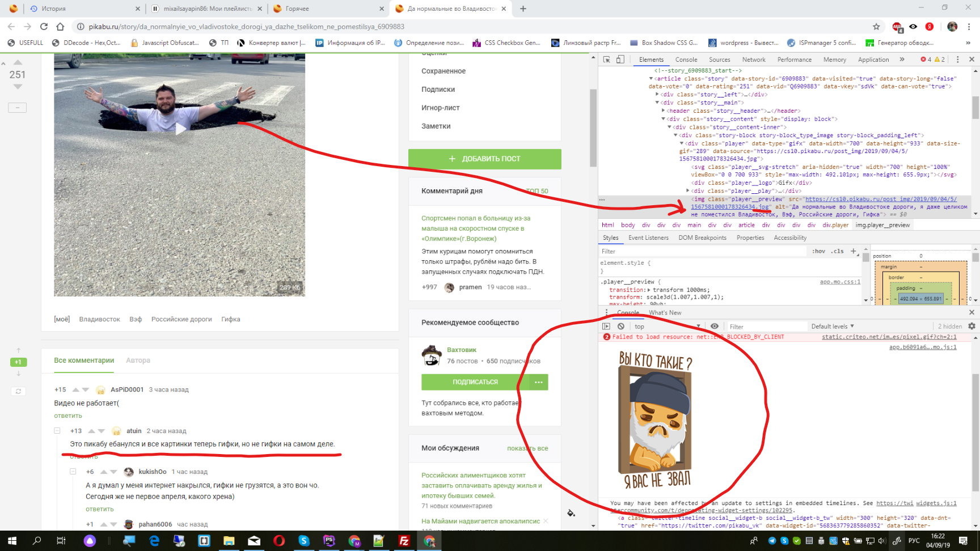Toggle the console live expression eye icon

715,327
